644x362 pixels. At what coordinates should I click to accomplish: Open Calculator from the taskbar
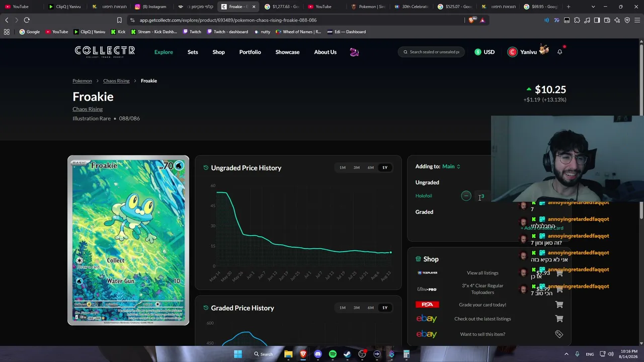click(x=406, y=354)
